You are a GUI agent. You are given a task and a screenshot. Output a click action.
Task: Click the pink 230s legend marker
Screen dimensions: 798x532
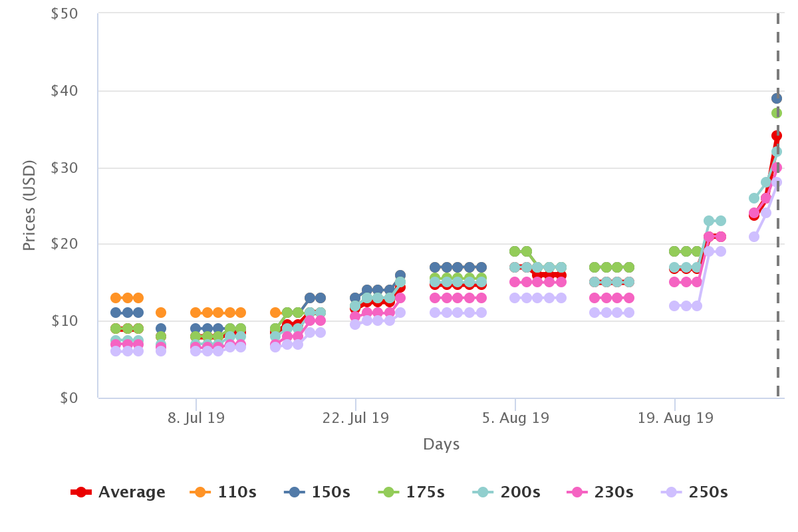coord(577,492)
